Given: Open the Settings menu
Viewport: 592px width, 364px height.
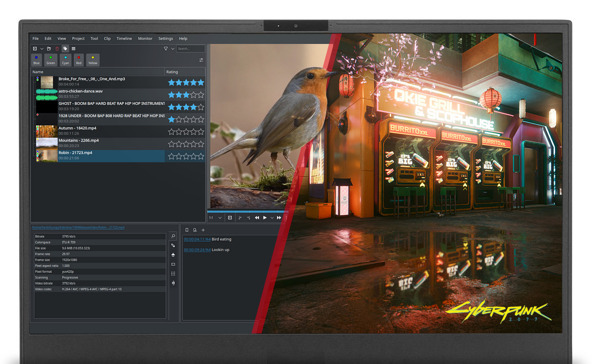Looking at the screenshot, I should [x=165, y=38].
